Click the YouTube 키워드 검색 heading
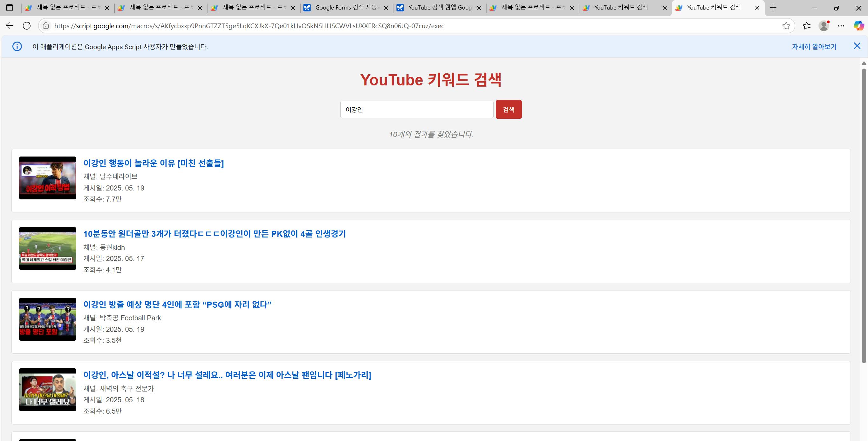The image size is (868, 441). (x=431, y=80)
